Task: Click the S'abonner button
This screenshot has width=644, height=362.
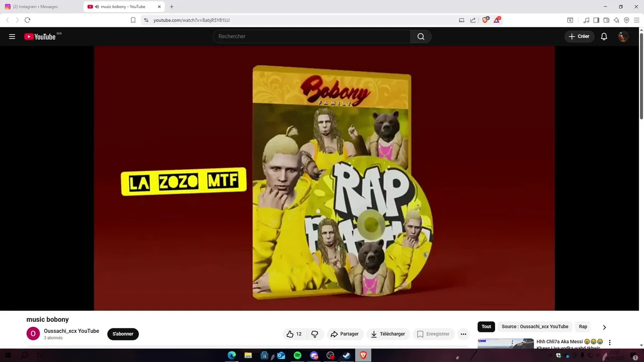Action: (x=123, y=334)
